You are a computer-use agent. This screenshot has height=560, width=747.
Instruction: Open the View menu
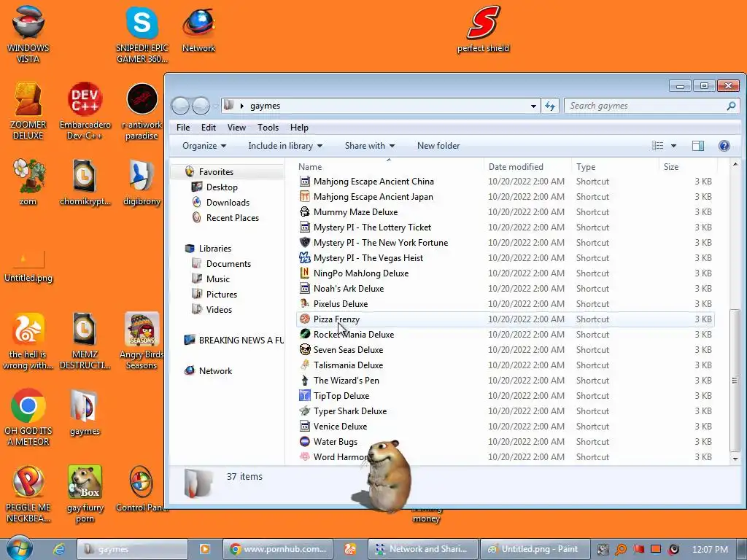coord(236,128)
